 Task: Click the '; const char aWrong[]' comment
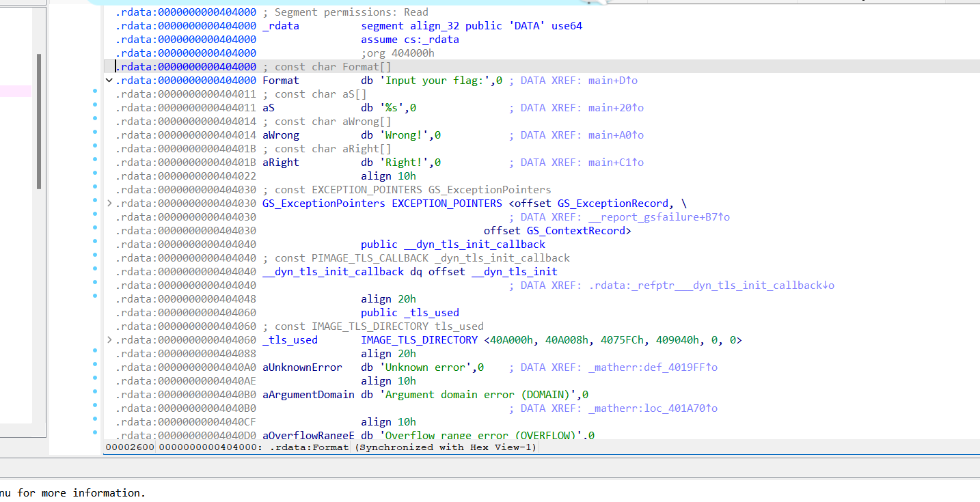[327, 122]
